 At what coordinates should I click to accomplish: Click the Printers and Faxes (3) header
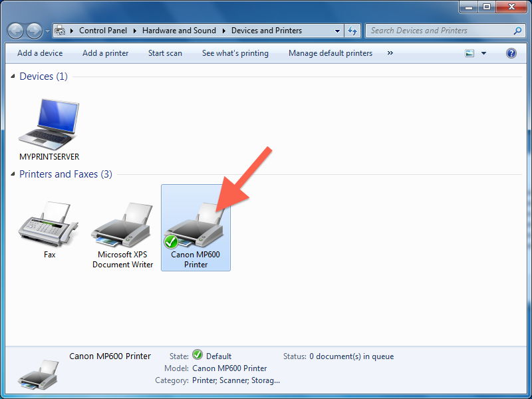(x=65, y=174)
